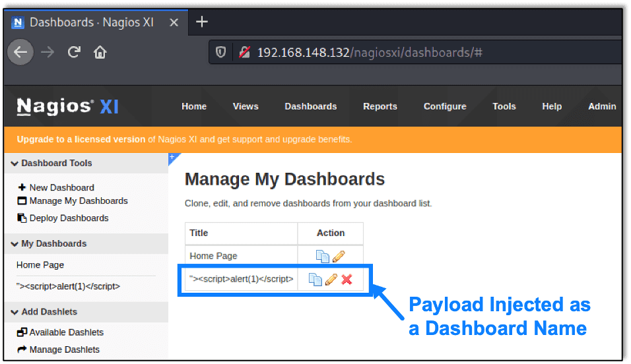Go back with the browser back arrow
This screenshot has width=631, height=364.
pos(20,52)
